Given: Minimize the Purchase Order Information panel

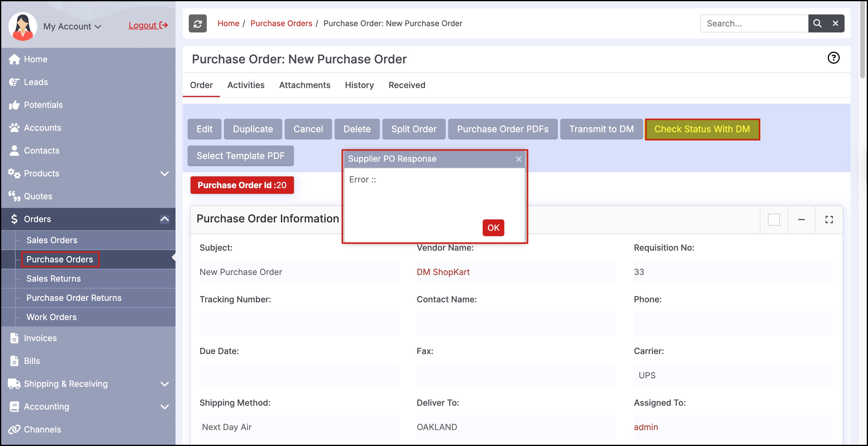Looking at the screenshot, I should [x=801, y=220].
